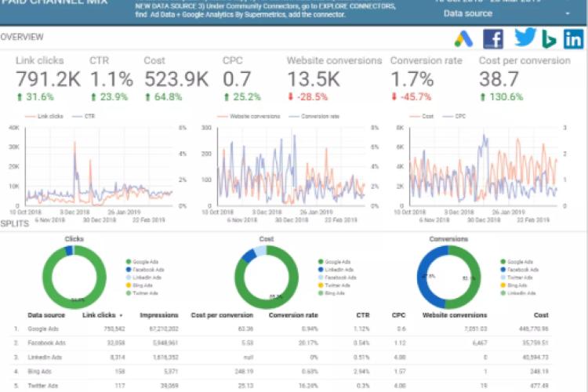Click CPC legend entry in third line chart
The image size is (588, 392).
(454, 116)
